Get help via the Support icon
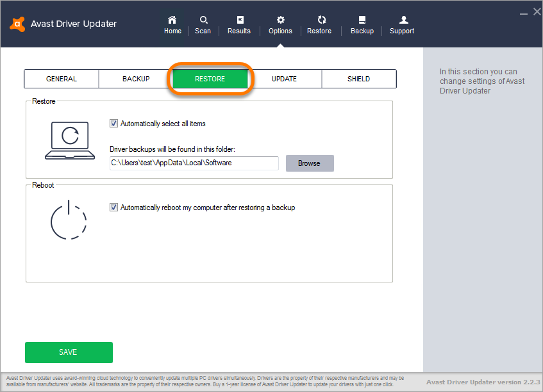This screenshot has width=543, height=392. point(402,24)
